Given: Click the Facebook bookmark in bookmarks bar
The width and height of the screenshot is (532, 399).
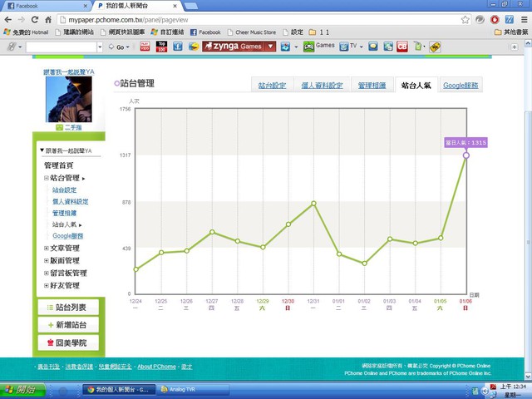Looking at the screenshot, I should coord(204,32).
